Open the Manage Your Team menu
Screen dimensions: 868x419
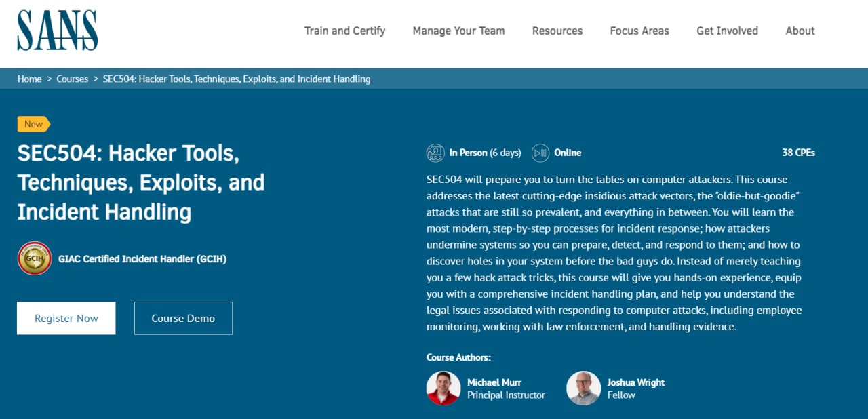click(458, 31)
